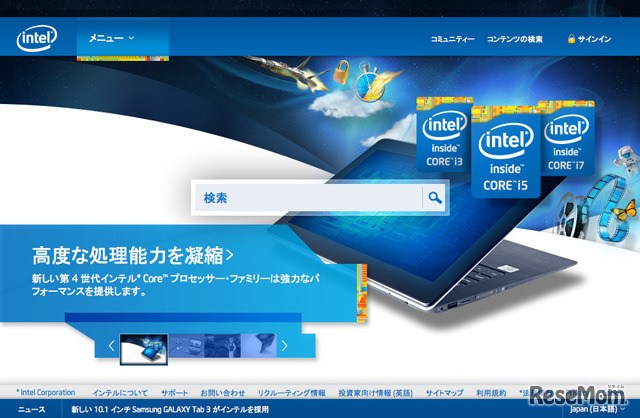Image resolution: width=640 pixels, height=418 pixels.
Task: Select the third carousel thumbnail
Action: coord(222,346)
